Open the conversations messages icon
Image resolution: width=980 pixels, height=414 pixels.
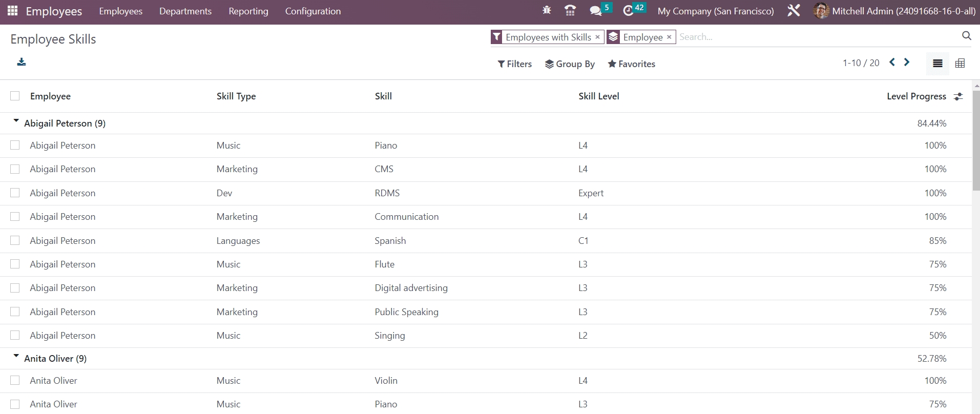pos(595,11)
